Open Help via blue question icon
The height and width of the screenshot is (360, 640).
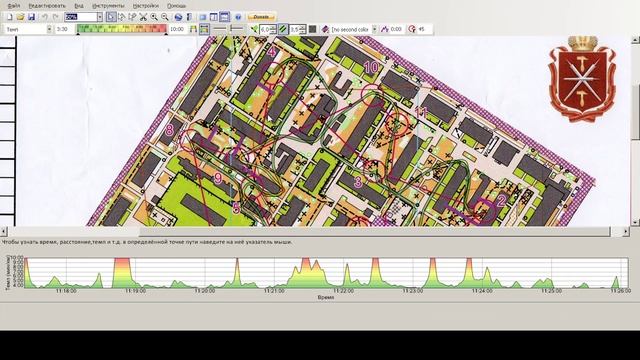[238, 17]
